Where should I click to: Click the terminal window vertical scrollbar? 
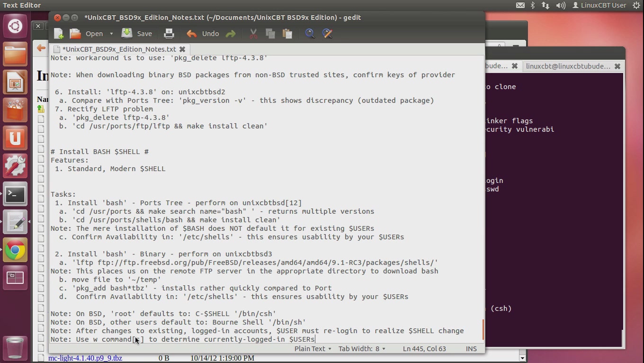pos(623,338)
